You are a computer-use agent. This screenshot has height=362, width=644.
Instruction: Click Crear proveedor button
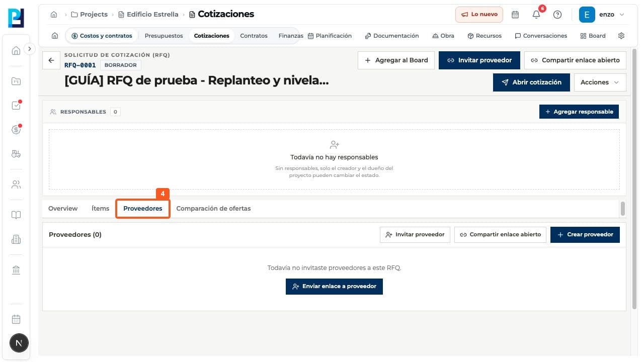585,234
